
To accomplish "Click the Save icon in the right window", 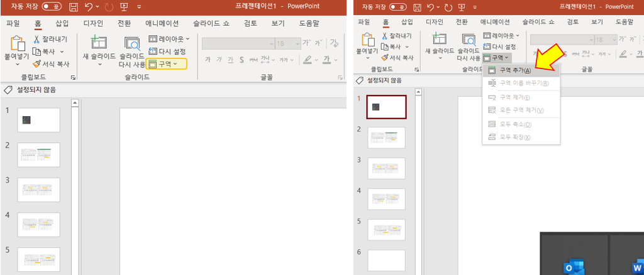I will click(418, 6).
